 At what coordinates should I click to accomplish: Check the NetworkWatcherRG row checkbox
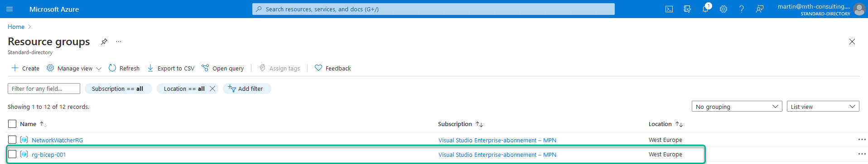click(x=12, y=140)
